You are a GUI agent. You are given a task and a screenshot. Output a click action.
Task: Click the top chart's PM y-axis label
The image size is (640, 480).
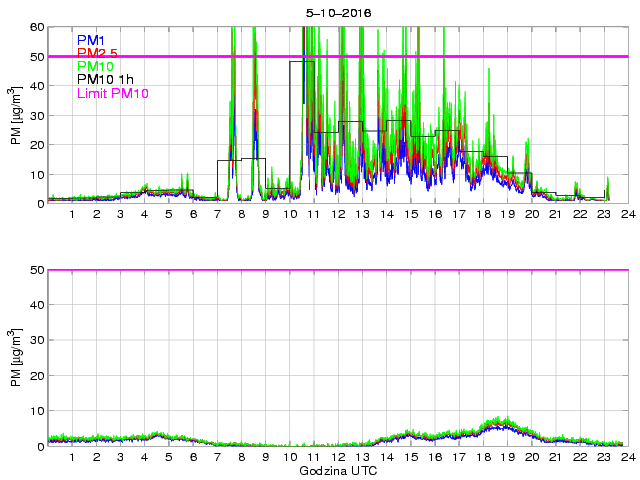click(x=16, y=115)
